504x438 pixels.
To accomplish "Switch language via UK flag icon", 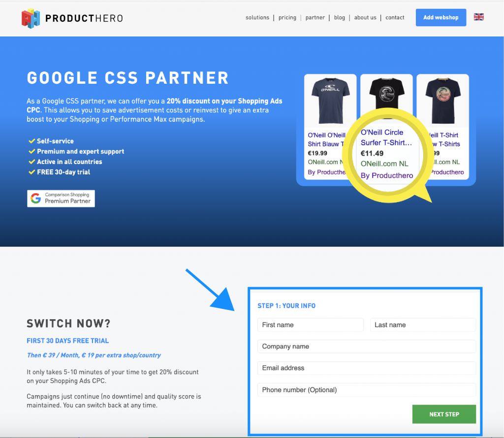I will [x=478, y=17].
